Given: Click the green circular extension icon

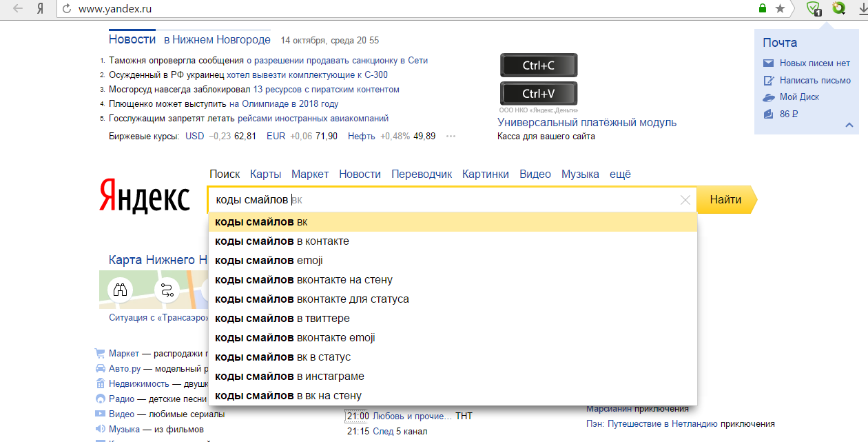Looking at the screenshot, I should pos(838,8).
